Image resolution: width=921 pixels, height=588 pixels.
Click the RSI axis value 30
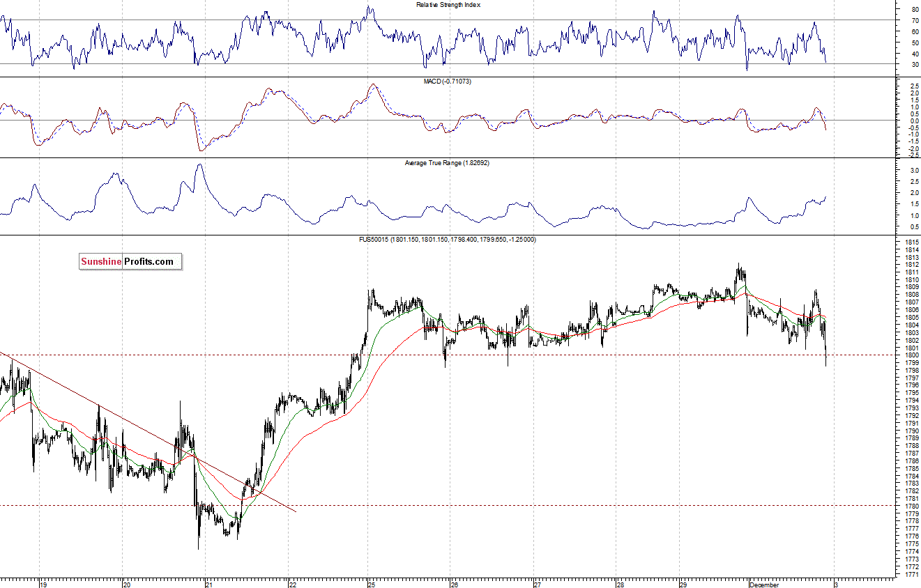coord(914,65)
